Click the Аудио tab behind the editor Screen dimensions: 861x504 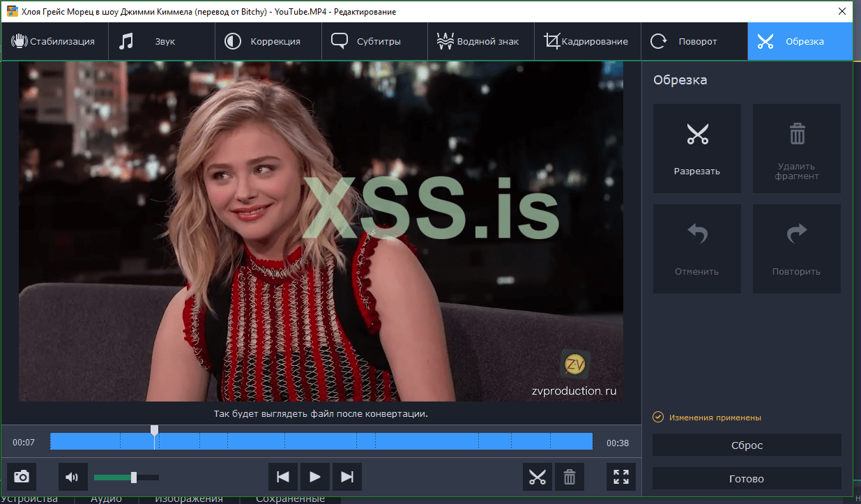(106, 498)
